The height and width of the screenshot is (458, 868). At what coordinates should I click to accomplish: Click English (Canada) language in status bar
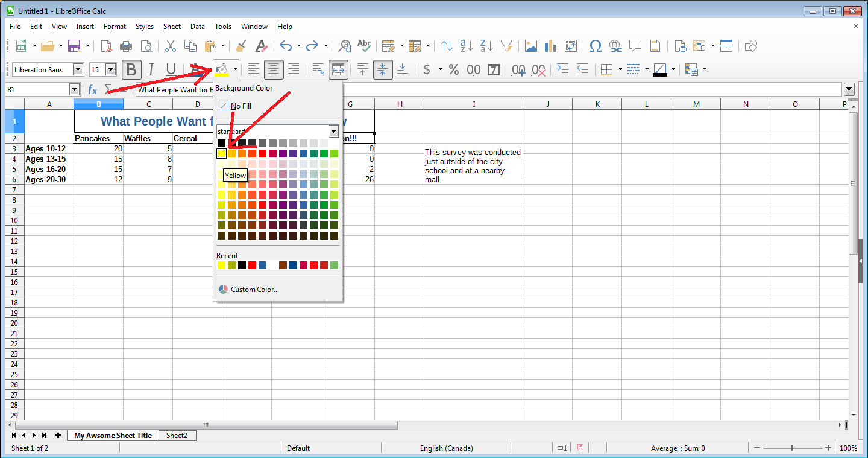(447, 448)
